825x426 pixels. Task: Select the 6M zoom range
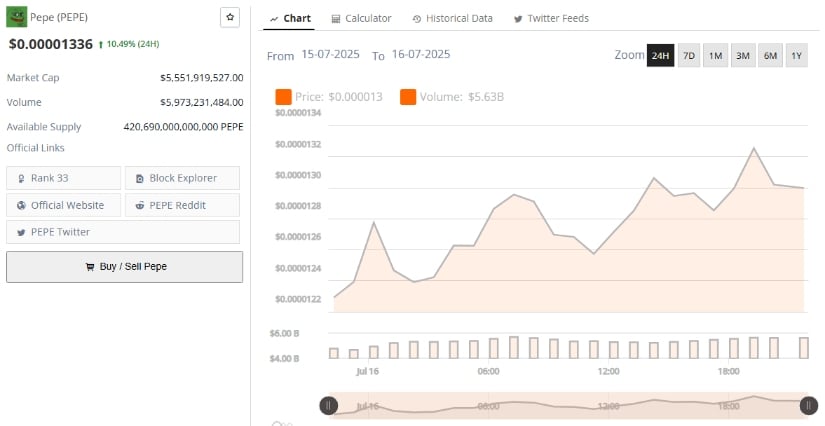(770, 55)
